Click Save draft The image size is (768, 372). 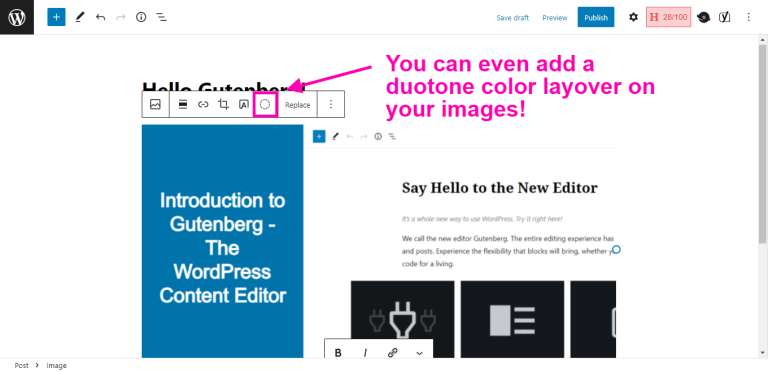tap(512, 18)
